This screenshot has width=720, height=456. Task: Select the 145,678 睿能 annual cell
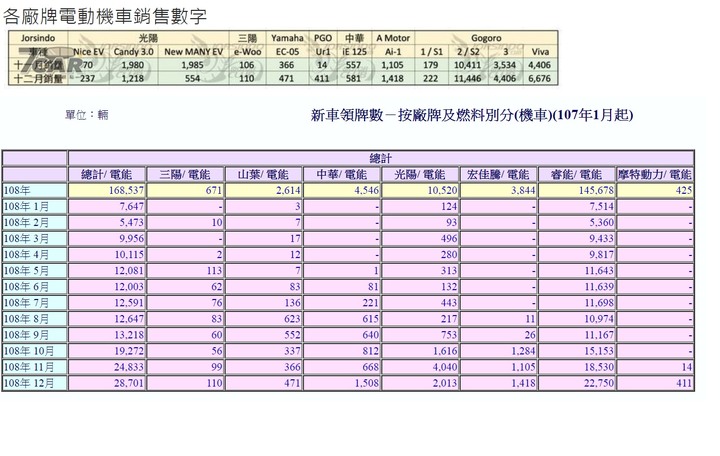pos(577,190)
